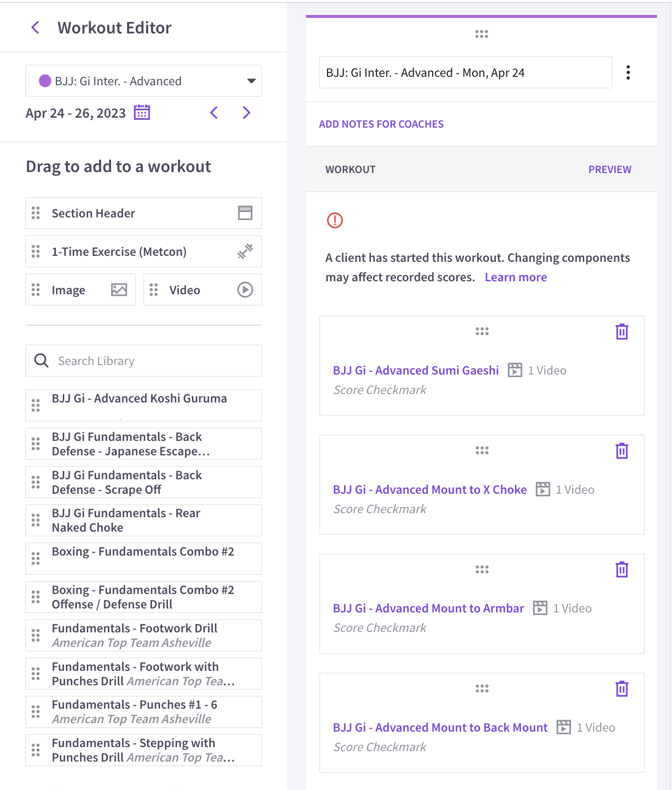Click the back arrow beside Workout Editor
Image resolution: width=672 pixels, height=790 pixels.
tap(35, 28)
